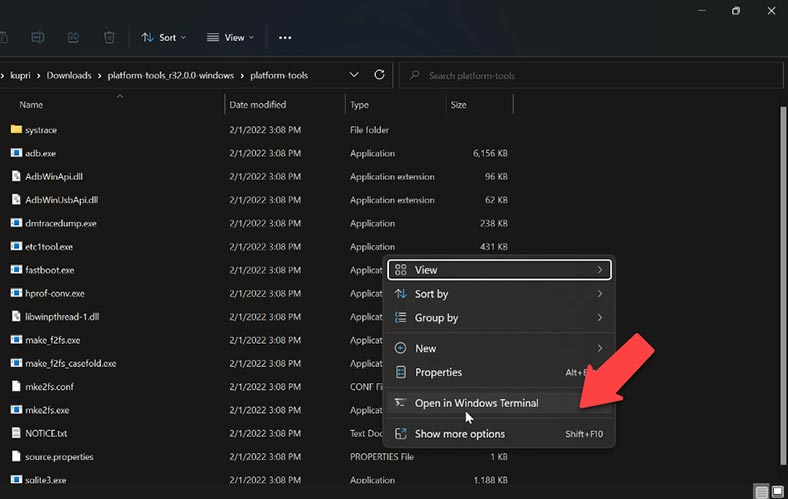Image resolution: width=788 pixels, height=499 pixels.
Task: Choose Properties from the context menu
Action: (500, 372)
